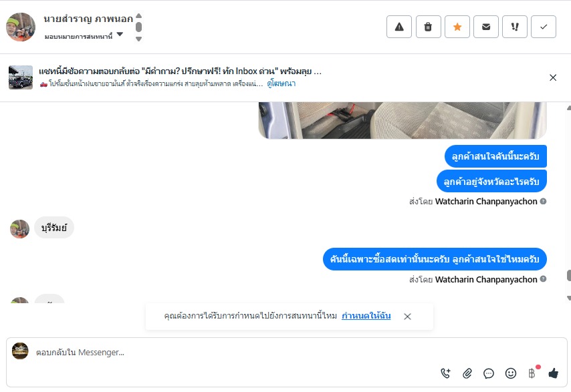Image resolution: width=571 pixels, height=392 pixels.
Task: Send a thumbs-up like
Action: pyautogui.click(x=553, y=373)
